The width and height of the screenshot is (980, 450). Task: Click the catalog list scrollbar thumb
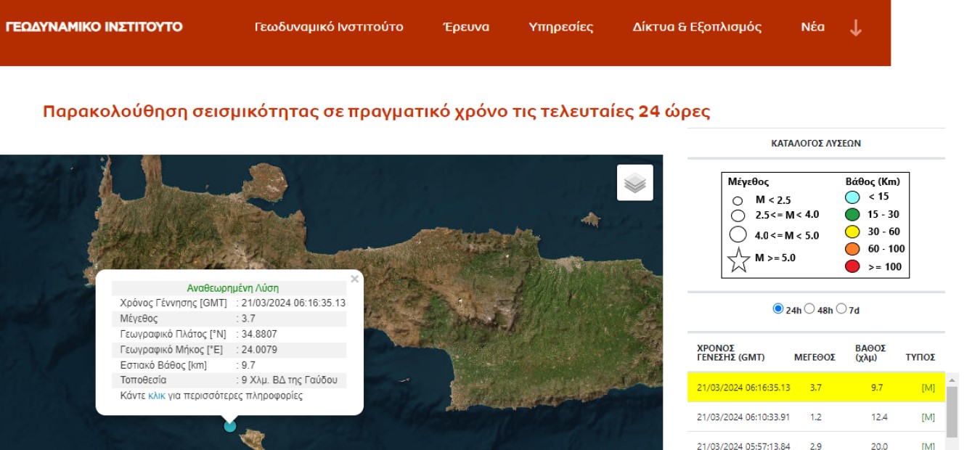952,412
